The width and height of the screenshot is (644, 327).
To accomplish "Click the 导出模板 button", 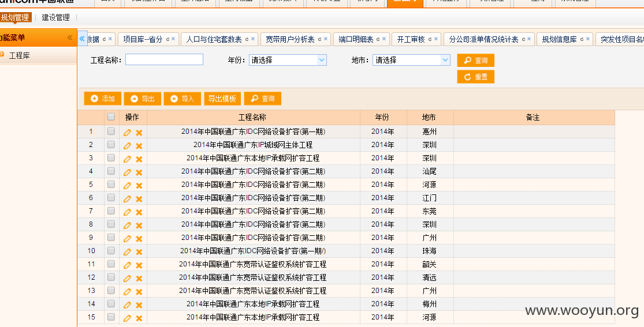I will click(222, 99).
